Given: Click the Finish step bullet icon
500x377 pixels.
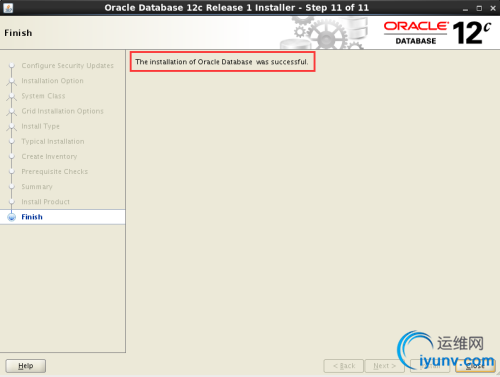Looking at the screenshot, I should 12,217.
